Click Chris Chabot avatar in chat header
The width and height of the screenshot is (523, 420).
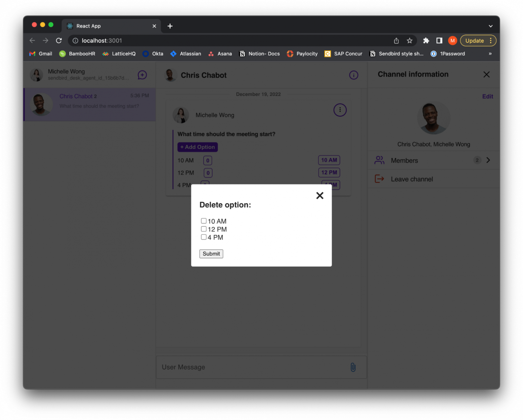coord(171,75)
